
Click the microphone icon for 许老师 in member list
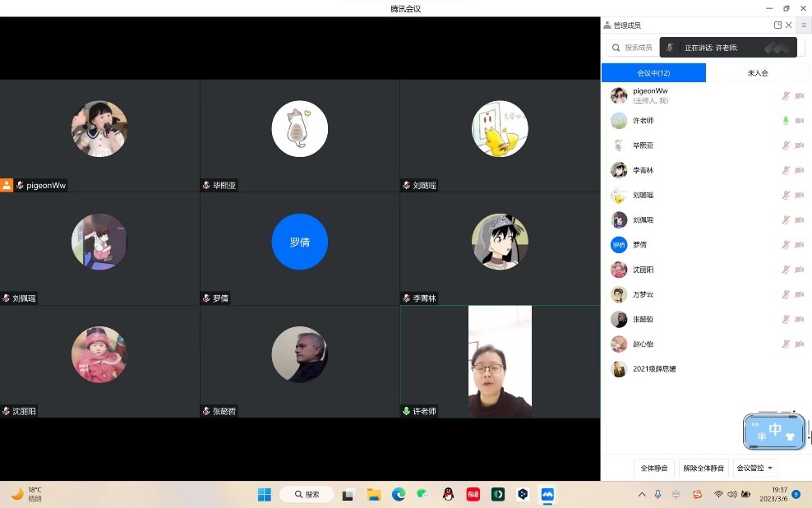tap(786, 121)
